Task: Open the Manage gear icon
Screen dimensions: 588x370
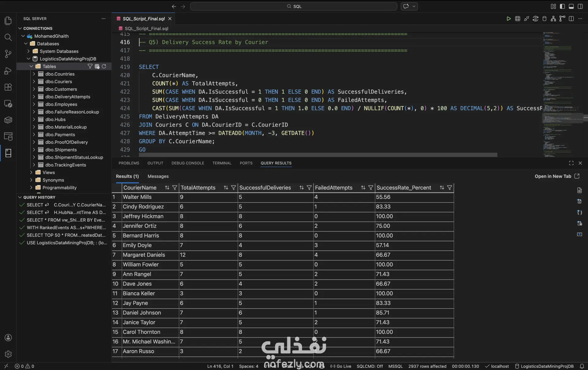Action: click(8, 354)
